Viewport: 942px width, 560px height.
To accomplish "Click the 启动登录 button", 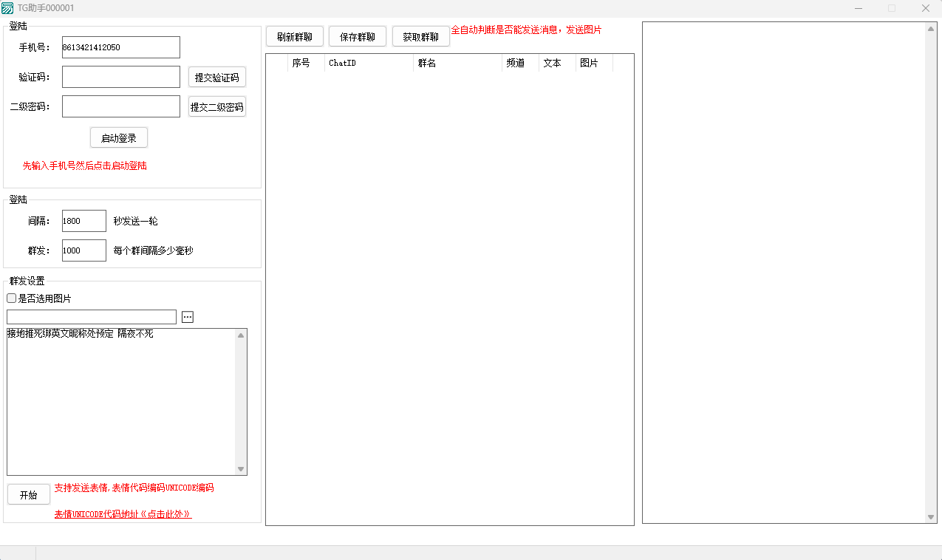I will [119, 138].
